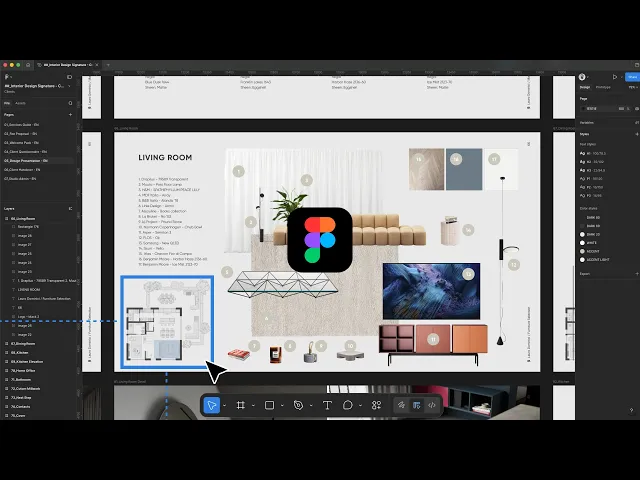The height and width of the screenshot is (480, 640).
Task: Collapse all layers icon in Layers header
Action: pos(70,209)
